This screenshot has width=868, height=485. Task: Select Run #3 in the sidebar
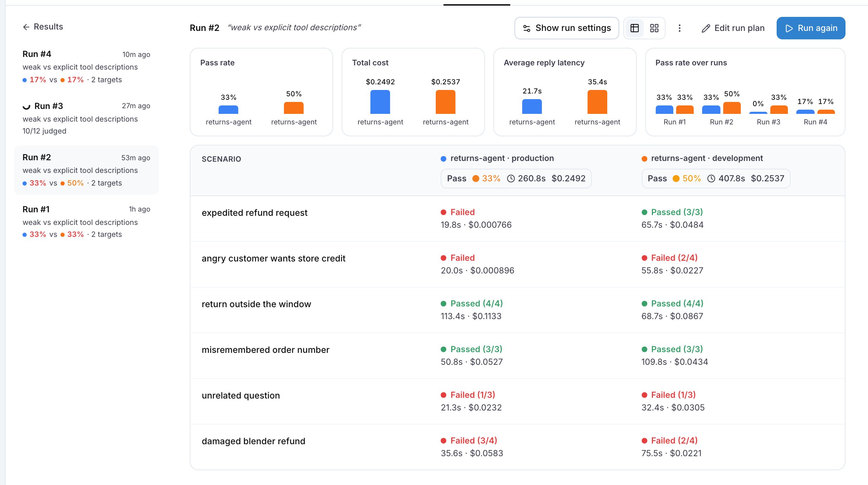[86, 118]
